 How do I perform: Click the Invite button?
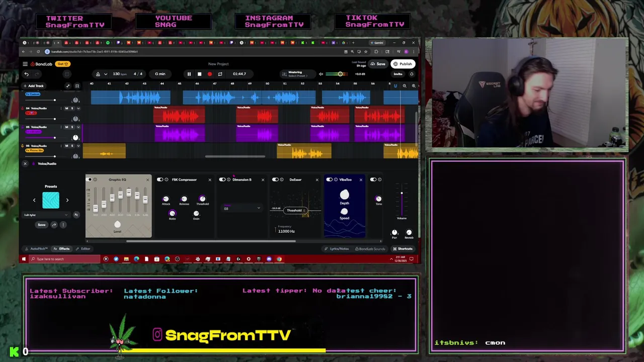click(398, 74)
